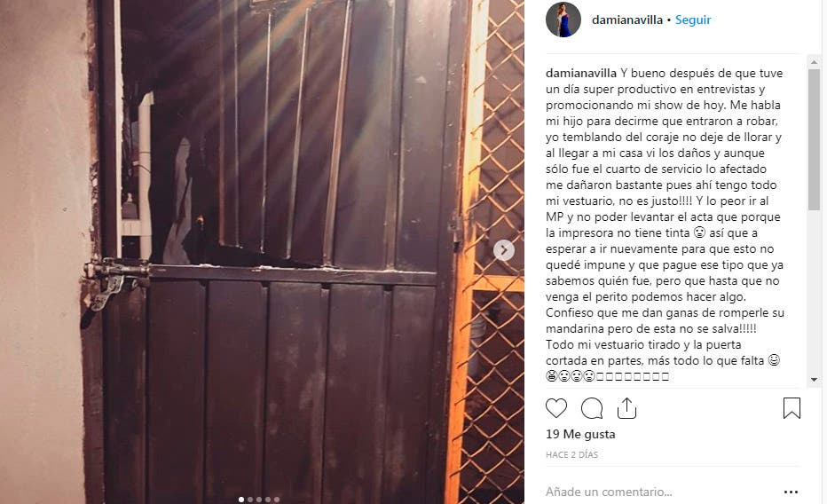
Task: Click the caption scrollbar up arrow
Action: tap(814, 62)
